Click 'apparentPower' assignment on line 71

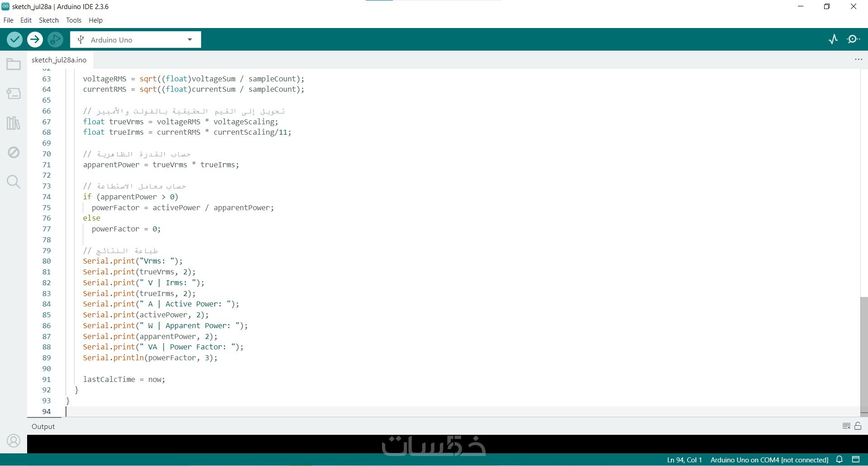coord(111,165)
